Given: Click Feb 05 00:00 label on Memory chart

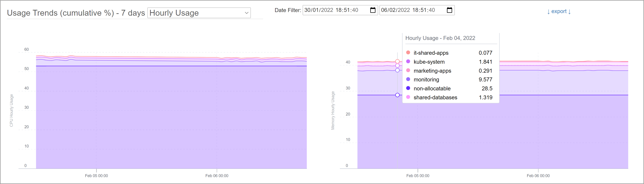Looking at the screenshot, I should coord(418,176).
